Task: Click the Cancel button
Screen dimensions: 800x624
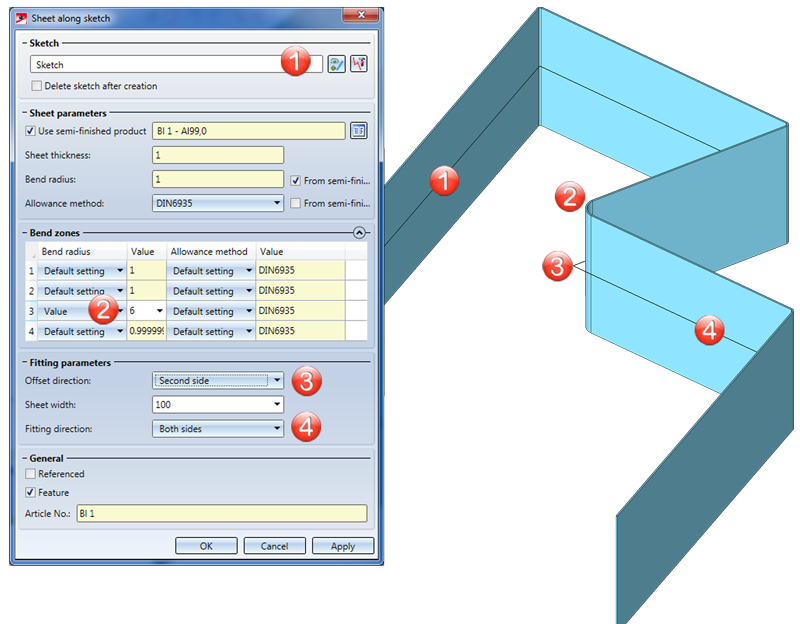Action: tap(274, 546)
